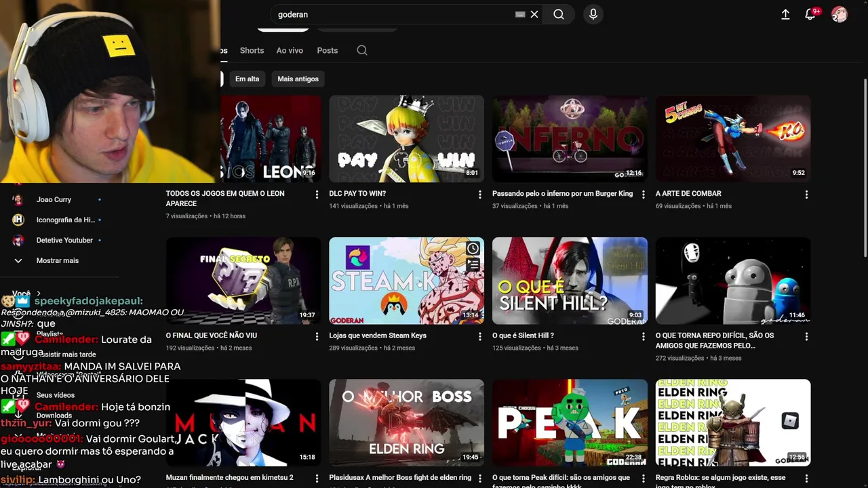868x488 pixels.
Task: Open options menu for O que é Silent Hill
Action: tap(644, 336)
